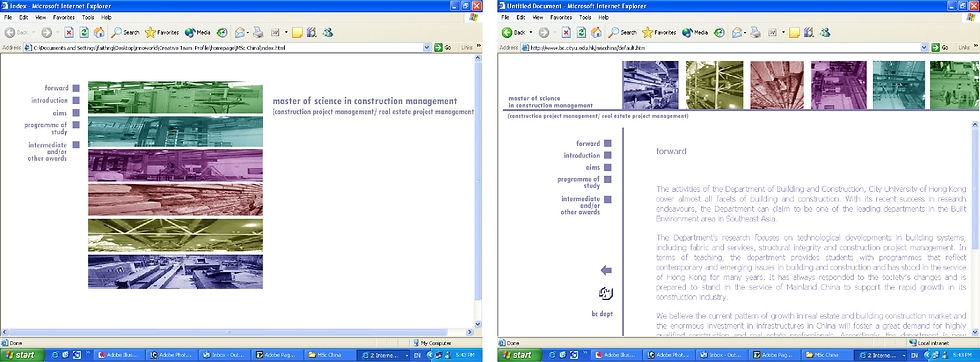Go Home in the Index window toolbar
The width and height of the screenshot is (980, 362).
click(99, 33)
